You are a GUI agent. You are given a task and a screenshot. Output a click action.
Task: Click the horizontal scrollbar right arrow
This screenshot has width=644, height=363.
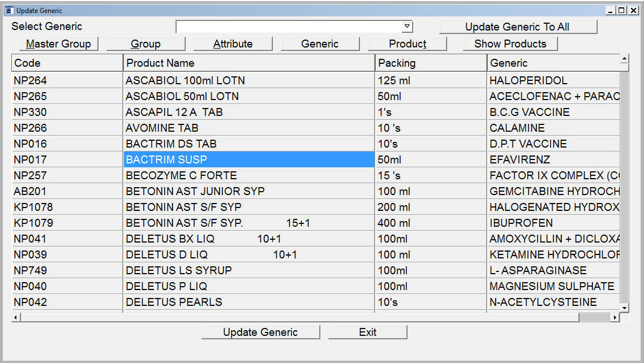615,317
